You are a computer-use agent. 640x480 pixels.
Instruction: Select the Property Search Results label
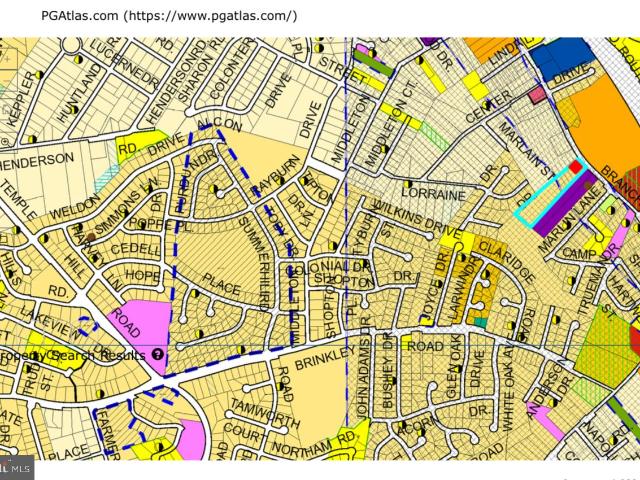[73, 355]
